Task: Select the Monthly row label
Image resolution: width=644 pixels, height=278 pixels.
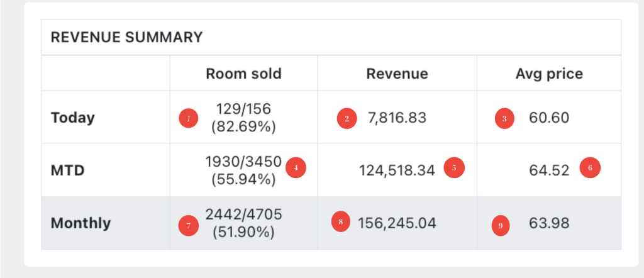Action: pyautogui.click(x=80, y=223)
